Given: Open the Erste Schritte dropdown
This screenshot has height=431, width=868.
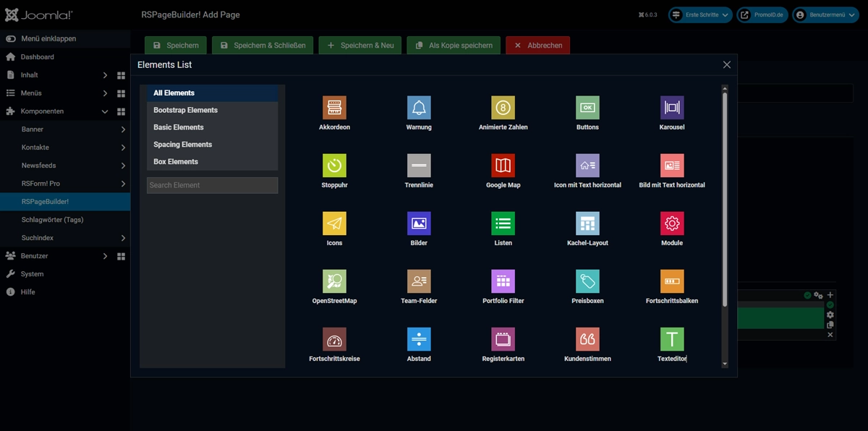Looking at the screenshot, I should click(699, 14).
